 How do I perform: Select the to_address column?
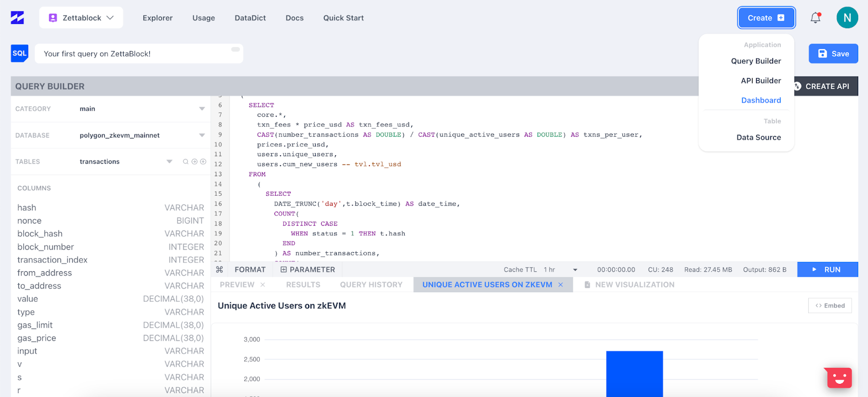pyautogui.click(x=111, y=286)
